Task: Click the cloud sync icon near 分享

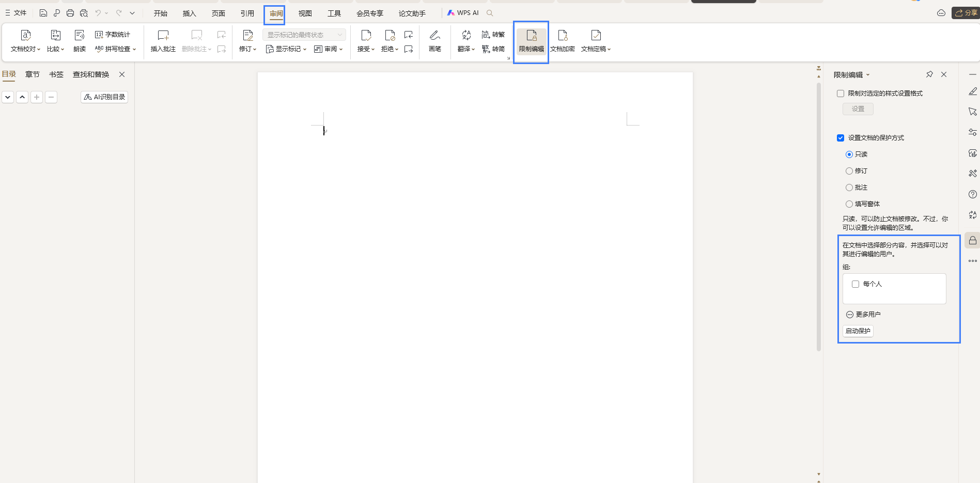Action: pyautogui.click(x=941, y=13)
